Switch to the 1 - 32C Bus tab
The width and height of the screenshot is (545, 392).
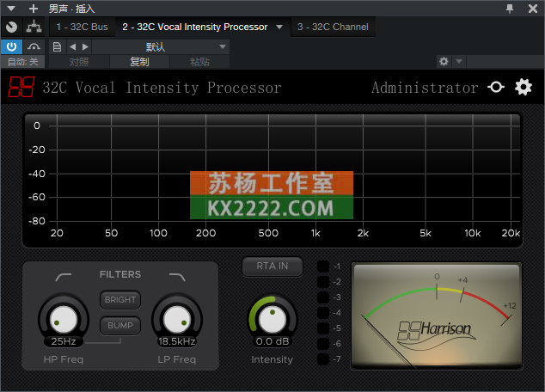[82, 27]
